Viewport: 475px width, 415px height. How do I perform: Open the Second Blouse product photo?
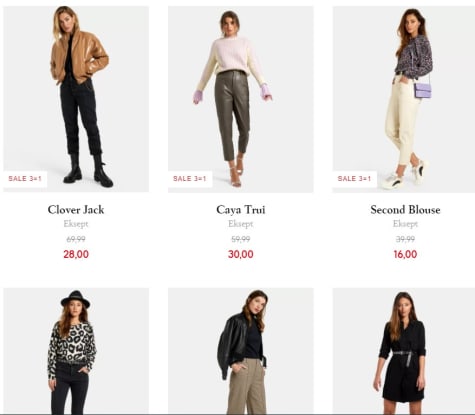404,99
